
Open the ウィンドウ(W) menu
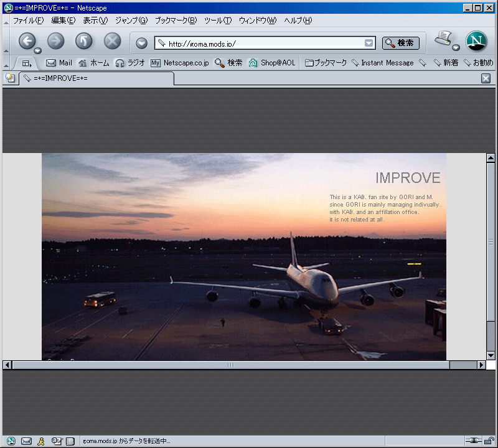pos(258,21)
